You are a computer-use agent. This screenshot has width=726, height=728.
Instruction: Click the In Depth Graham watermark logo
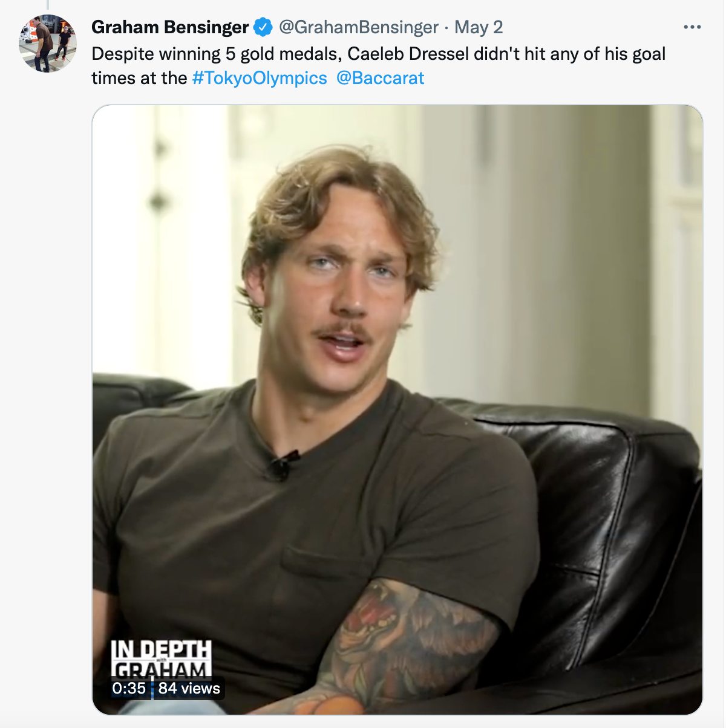[161, 659]
